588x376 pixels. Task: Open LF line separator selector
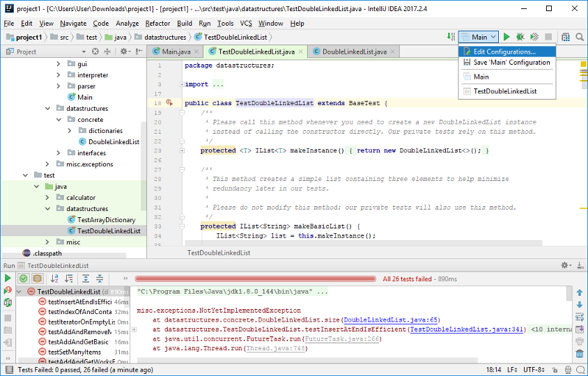tap(512, 370)
